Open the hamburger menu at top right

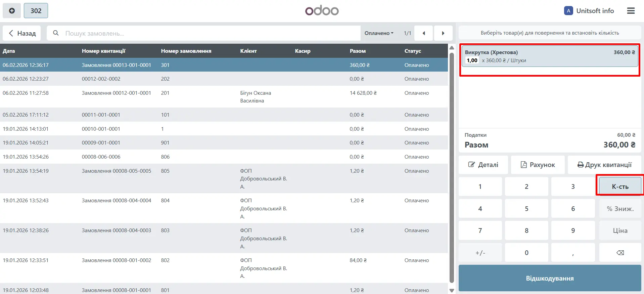(631, 11)
